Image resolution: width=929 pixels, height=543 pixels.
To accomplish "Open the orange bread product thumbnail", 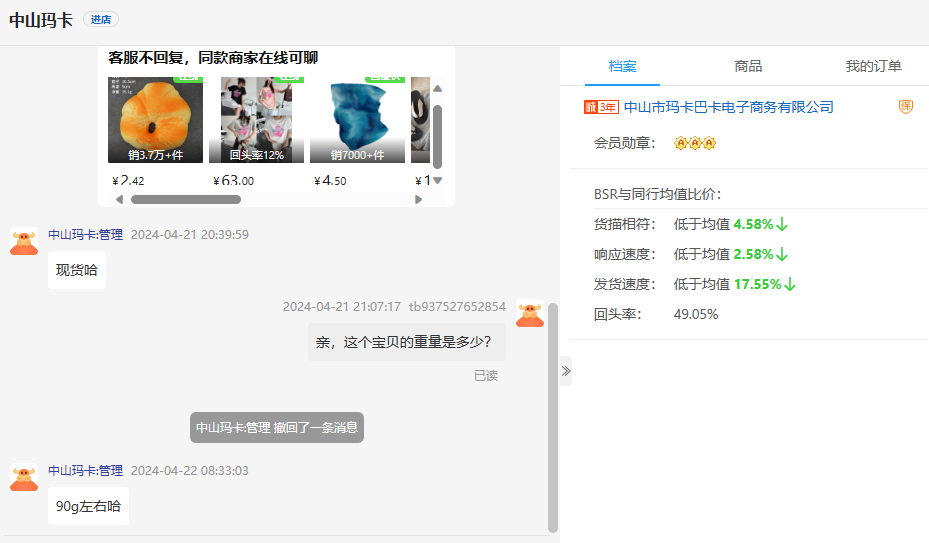I will coord(155,120).
